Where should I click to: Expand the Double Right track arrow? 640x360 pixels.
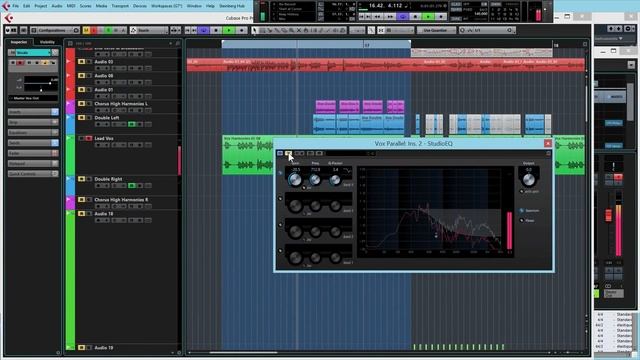pyautogui.click(x=69, y=179)
